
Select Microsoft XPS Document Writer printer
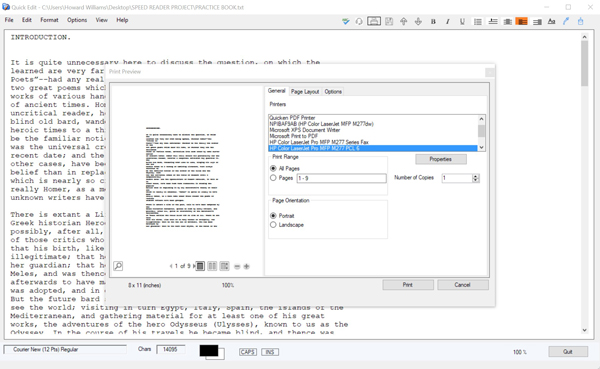click(x=373, y=130)
